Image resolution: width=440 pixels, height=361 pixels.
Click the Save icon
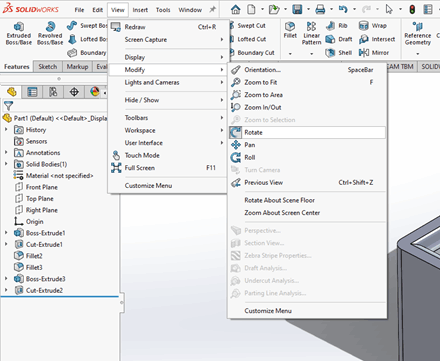pyautogui.click(x=297, y=9)
